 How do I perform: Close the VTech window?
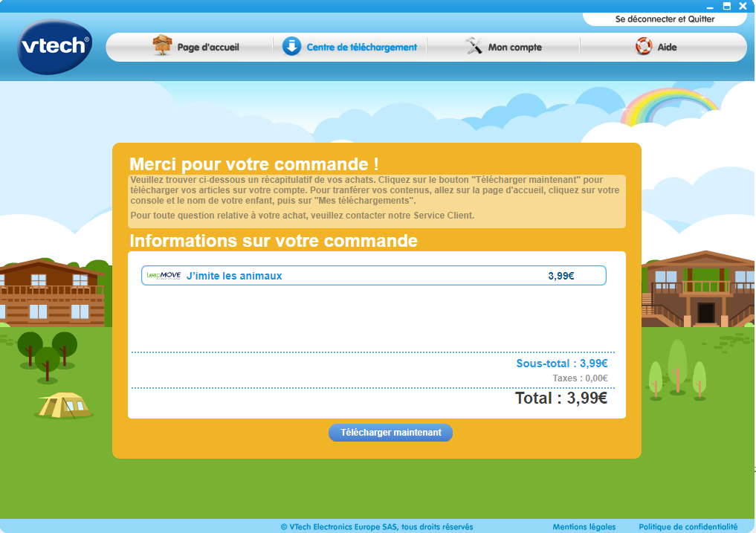click(x=743, y=6)
